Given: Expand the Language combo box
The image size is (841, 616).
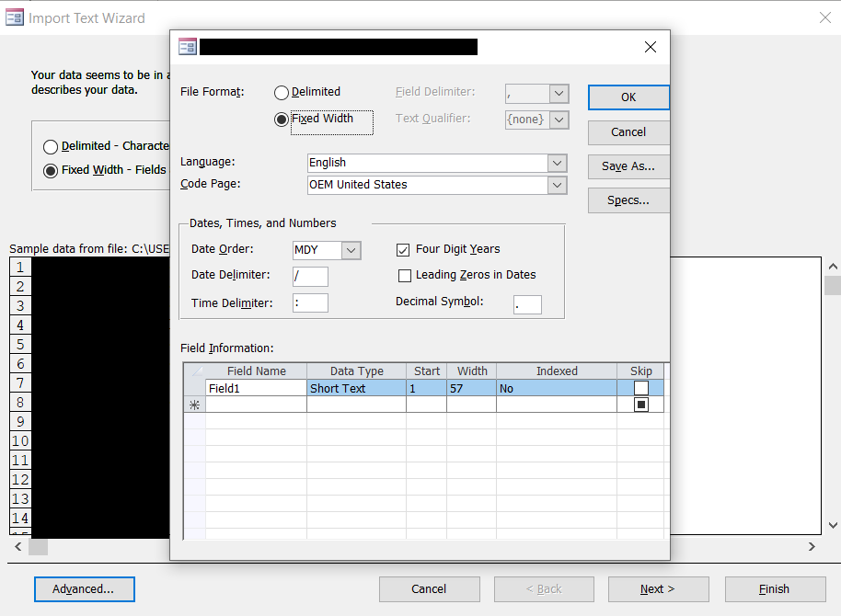Looking at the screenshot, I should click(558, 163).
